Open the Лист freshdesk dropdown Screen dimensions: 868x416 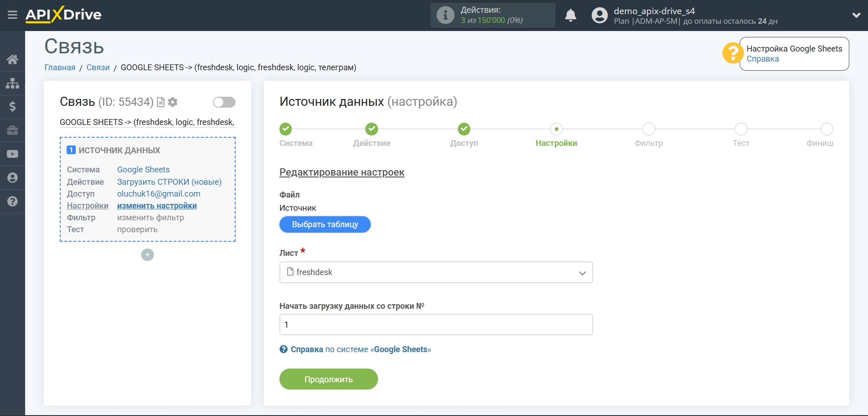(x=436, y=272)
